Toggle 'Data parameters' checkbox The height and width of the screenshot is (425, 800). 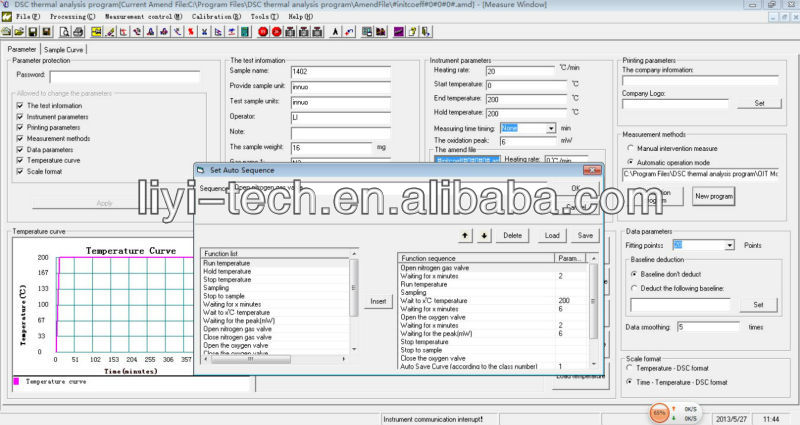(x=20, y=149)
